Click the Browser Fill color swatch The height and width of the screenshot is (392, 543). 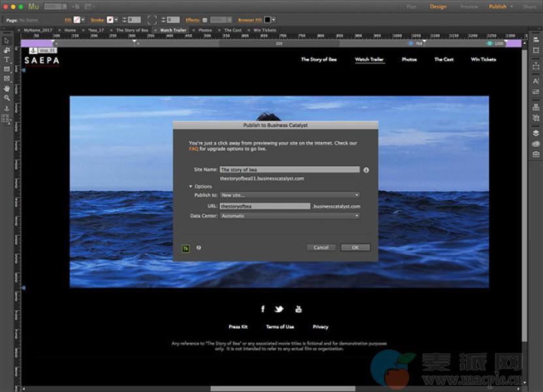[x=268, y=20]
